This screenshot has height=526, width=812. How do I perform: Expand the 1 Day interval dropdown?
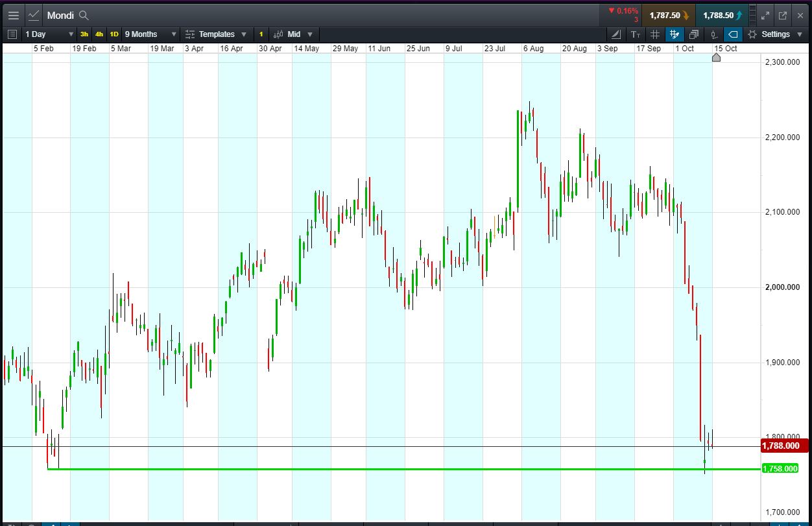click(49, 34)
